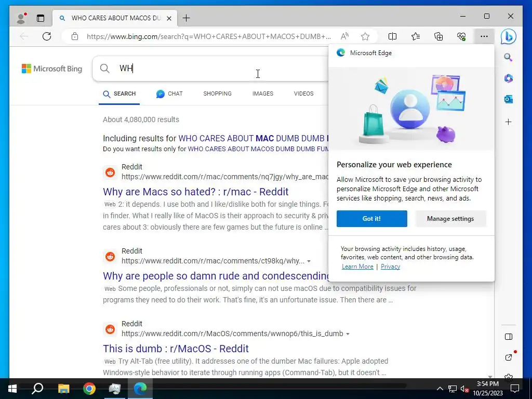The height and width of the screenshot is (399, 532).
Task: Click 'WHO CARES ABOUT MAC DUMB' suggestion link
Action: [x=254, y=138]
